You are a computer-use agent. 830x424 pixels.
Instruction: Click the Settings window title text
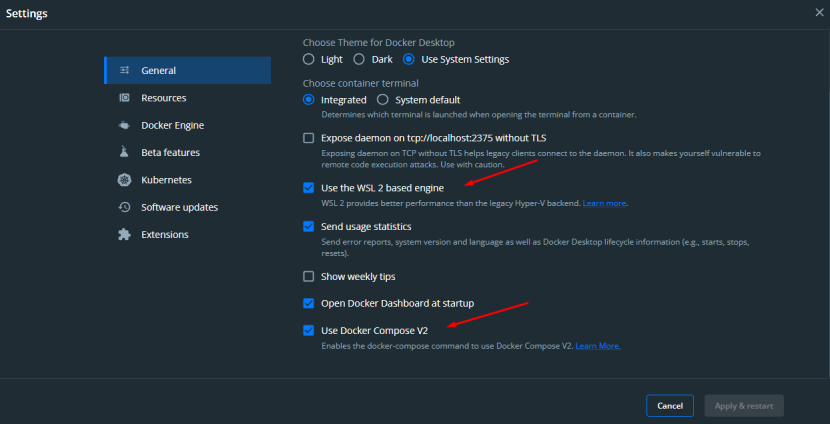tap(26, 13)
